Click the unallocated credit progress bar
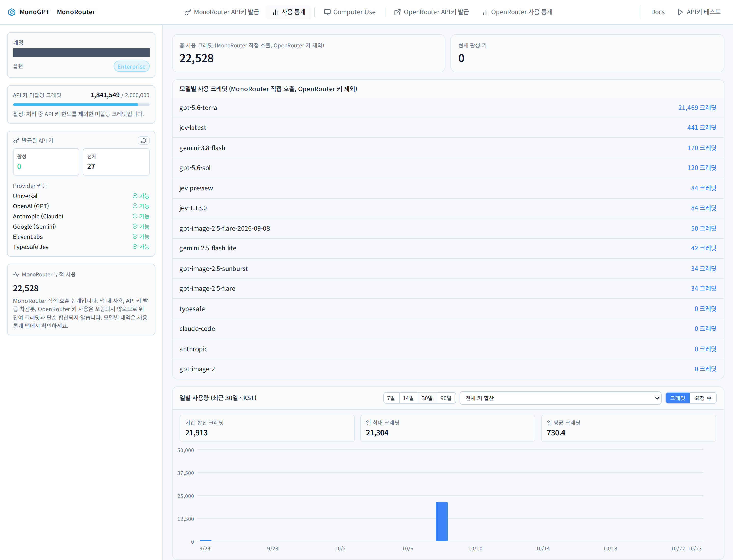Screen dimensions: 733x560 (81, 105)
